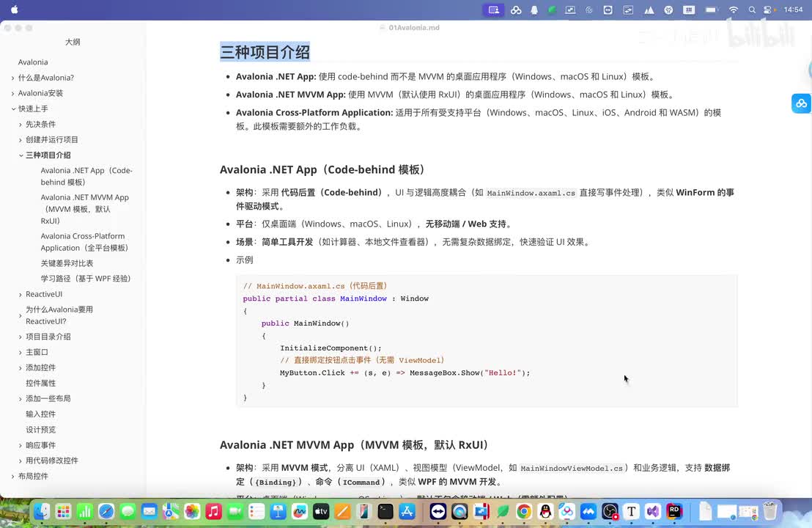This screenshot has width=812, height=528.
Task: Jump to Avalonia .NET App (Code-behind 模板) outline entry
Action: 86,176
